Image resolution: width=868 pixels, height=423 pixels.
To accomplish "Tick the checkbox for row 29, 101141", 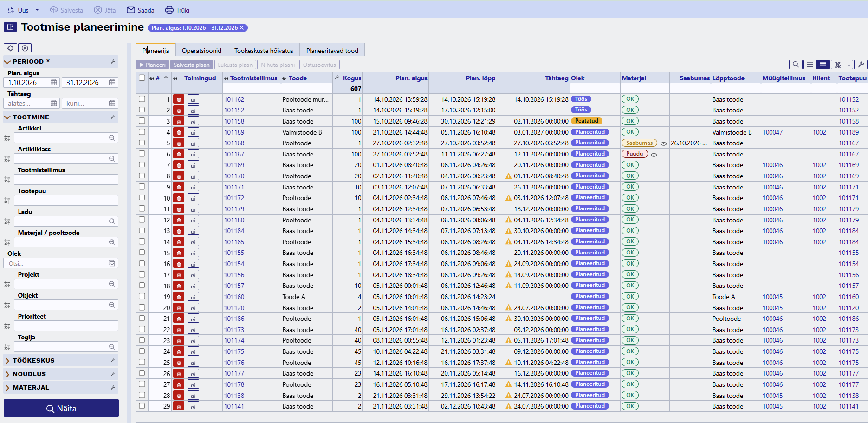I will click(142, 406).
